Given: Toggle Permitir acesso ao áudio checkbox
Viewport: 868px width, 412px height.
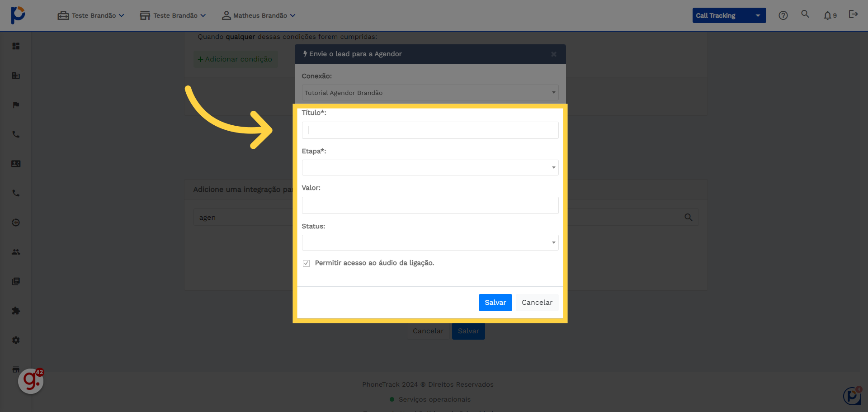Looking at the screenshot, I should coord(306,263).
